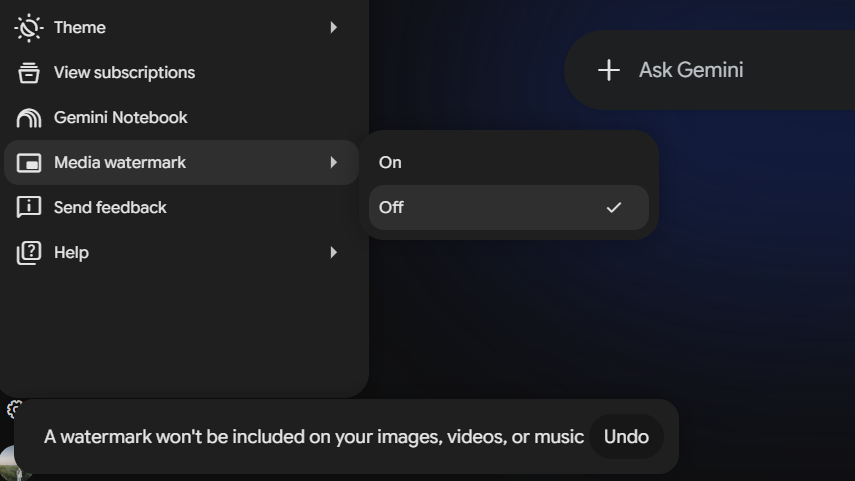This screenshot has width=855, height=481.
Task: Choose the Send feedback text label
Action: coord(110,208)
